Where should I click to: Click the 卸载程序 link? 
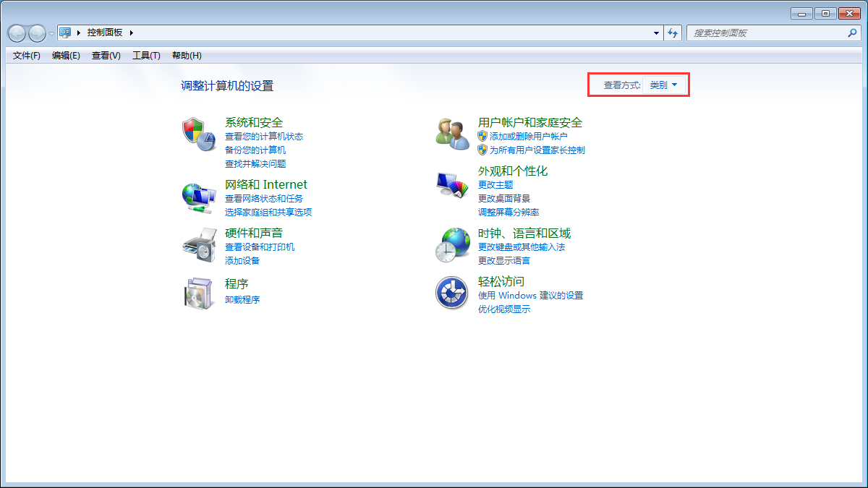(x=242, y=299)
